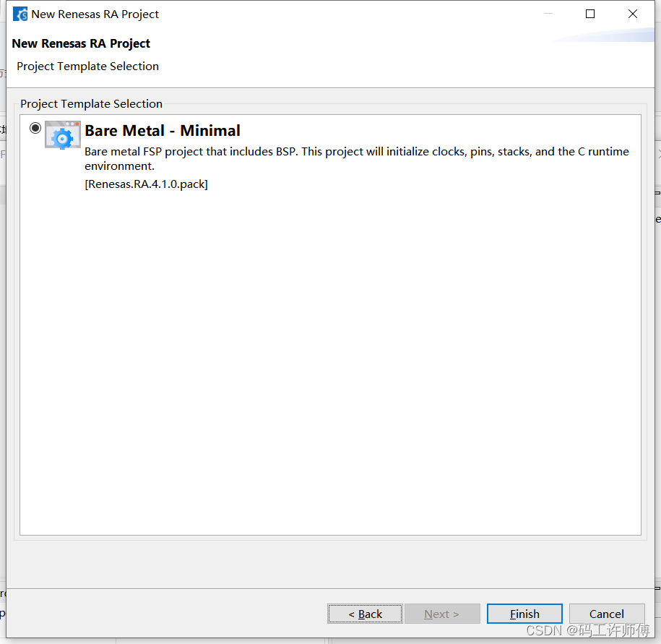Click the Bare Metal - Minimal title
Viewport: 661px width, 644px height.
163,131
